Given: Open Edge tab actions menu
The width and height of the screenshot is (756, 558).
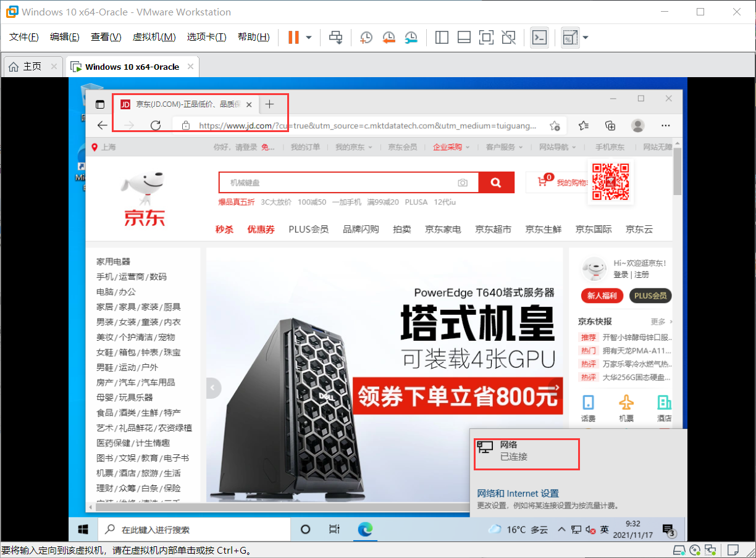Looking at the screenshot, I should [x=100, y=104].
